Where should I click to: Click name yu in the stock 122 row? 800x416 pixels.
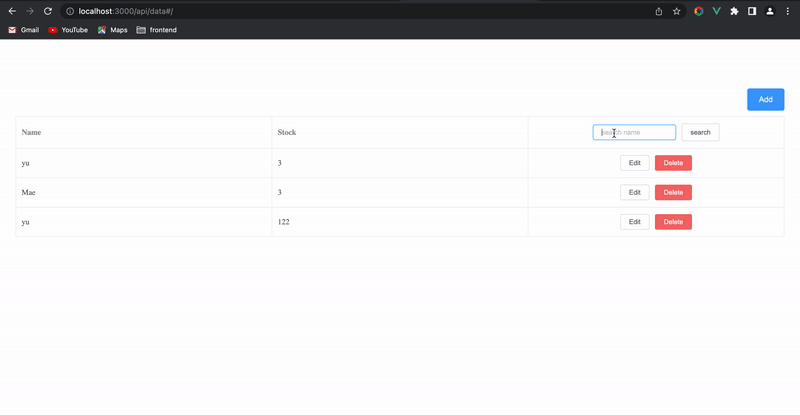(26, 222)
